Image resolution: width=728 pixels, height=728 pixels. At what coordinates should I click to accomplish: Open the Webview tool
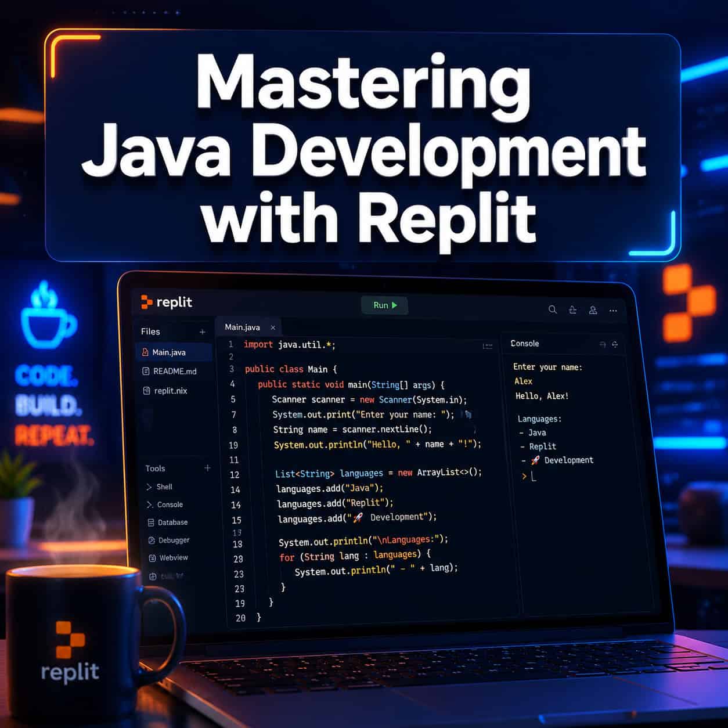(168, 557)
